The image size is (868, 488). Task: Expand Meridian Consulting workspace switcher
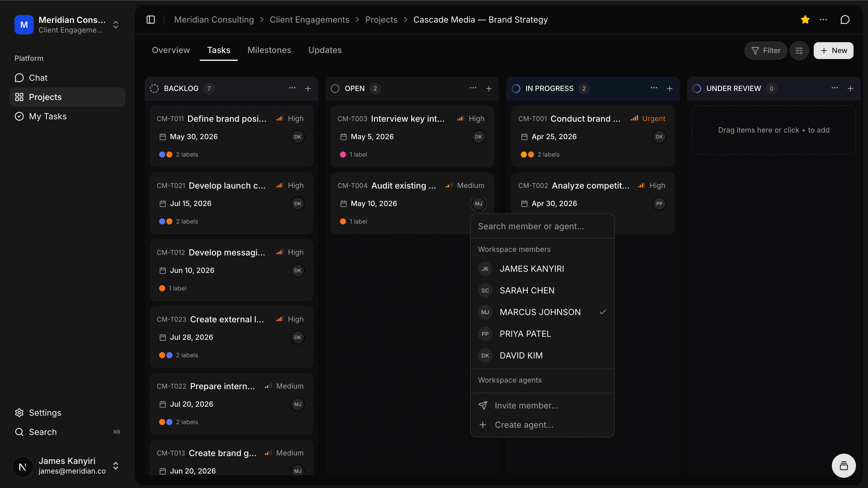pos(115,25)
